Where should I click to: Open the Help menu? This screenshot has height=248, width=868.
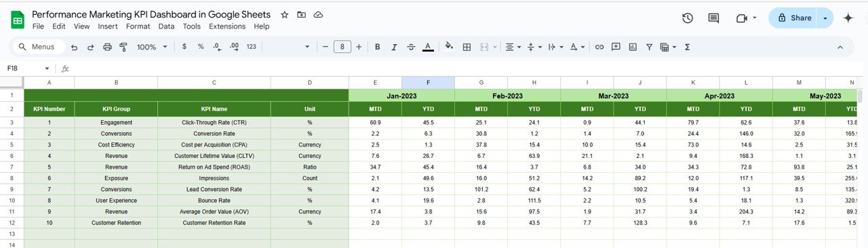(262, 26)
